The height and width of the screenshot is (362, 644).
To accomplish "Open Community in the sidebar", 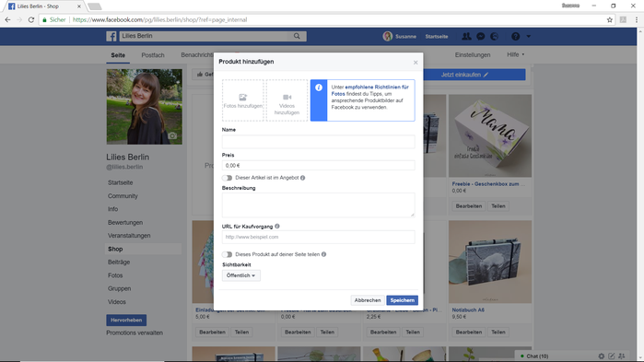I will [x=123, y=196].
